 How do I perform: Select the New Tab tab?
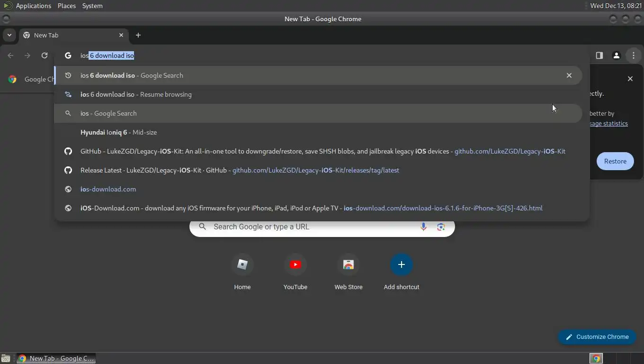pos(73,35)
